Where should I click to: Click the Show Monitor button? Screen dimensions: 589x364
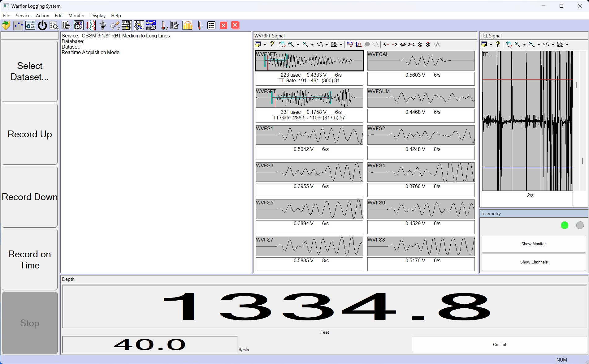coord(534,244)
